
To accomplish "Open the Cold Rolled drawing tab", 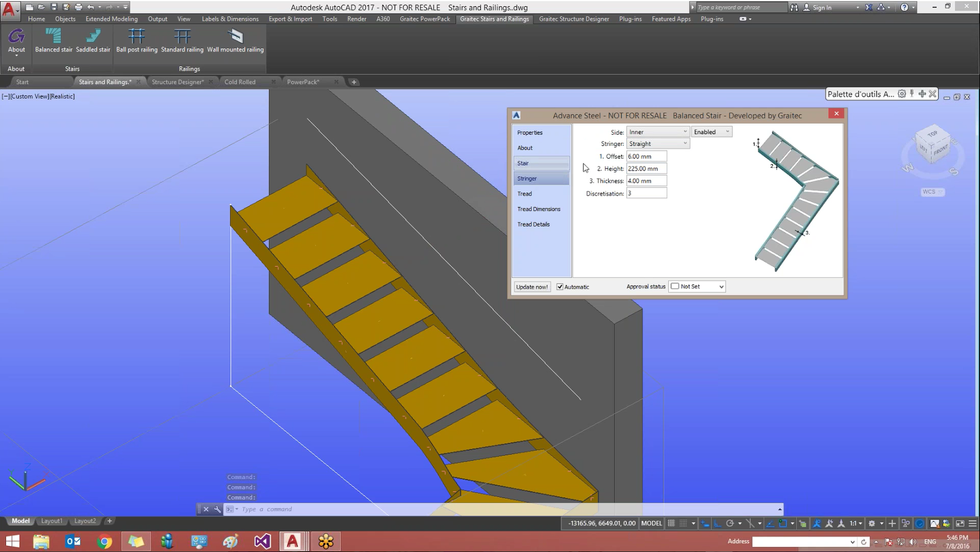I will 240,81.
